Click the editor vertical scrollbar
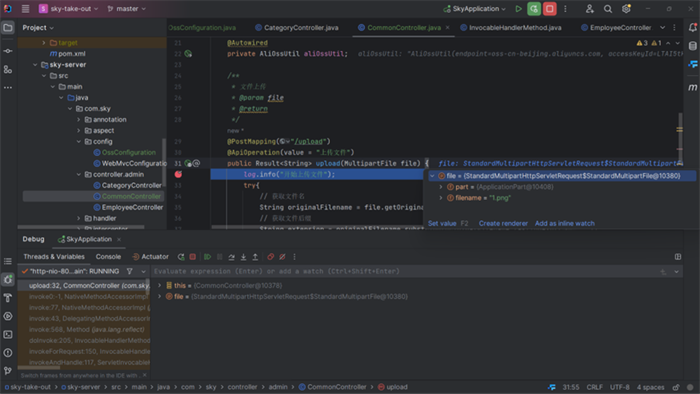700x394 pixels. point(680,138)
